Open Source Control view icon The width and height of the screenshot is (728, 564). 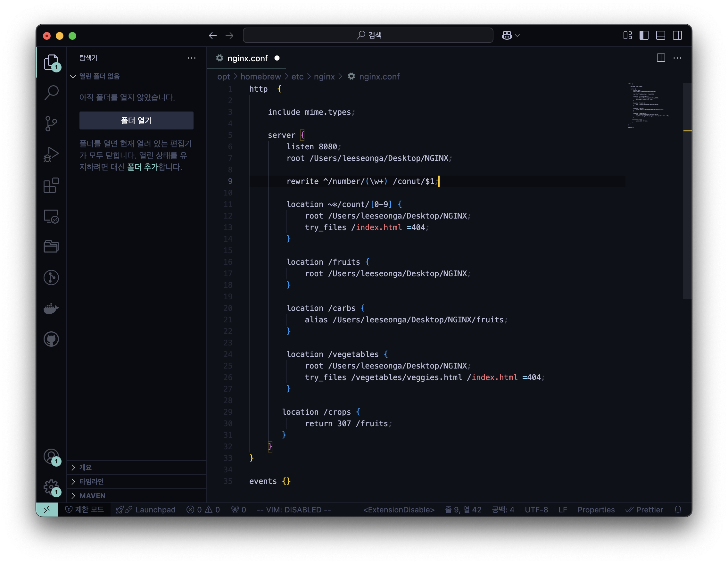tap(51, 124)
